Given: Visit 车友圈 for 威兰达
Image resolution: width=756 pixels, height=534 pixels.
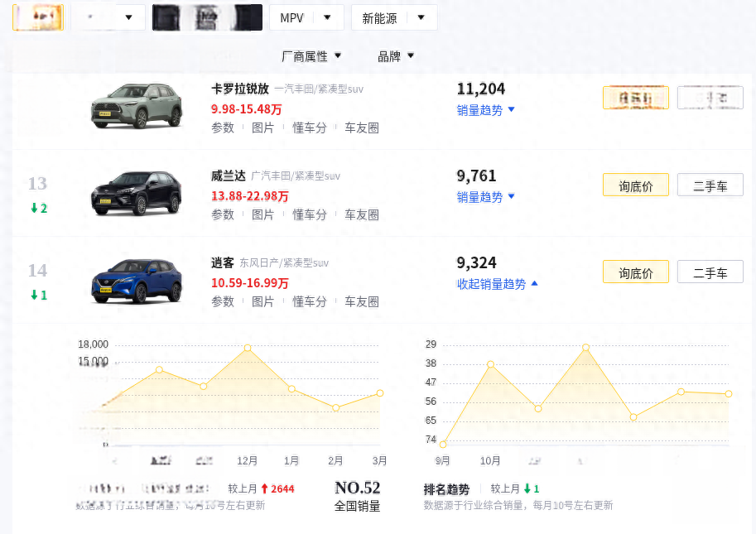Looking at the screenshot, I should click(x=362, y=214).
